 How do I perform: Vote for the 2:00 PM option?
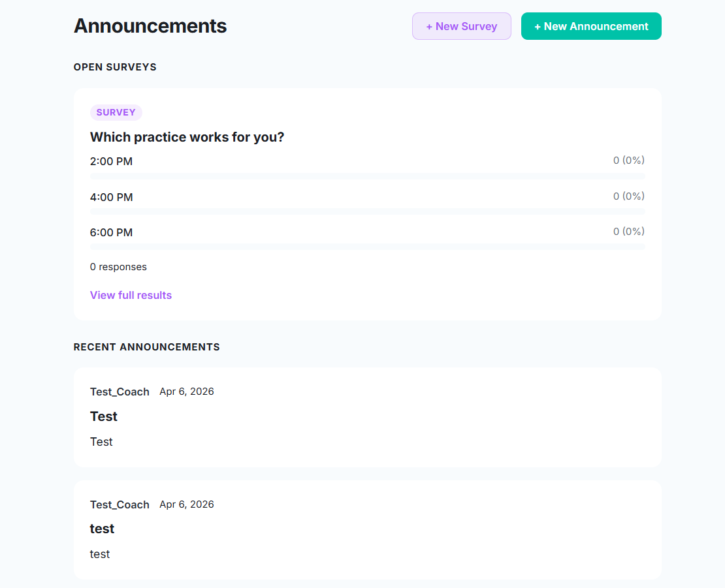coord(110,161)
